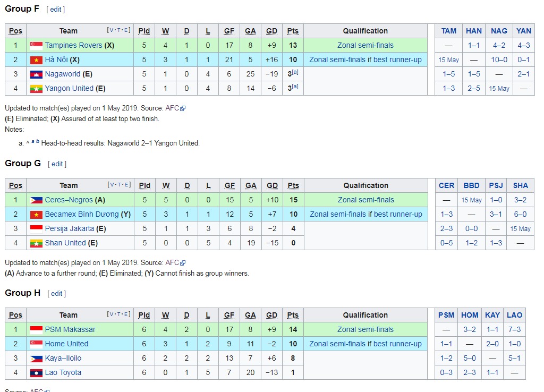Image resolution: width=544 pixels, height=392 pixels.
Task: Open the Group G edit link
Action: [57, 164]
